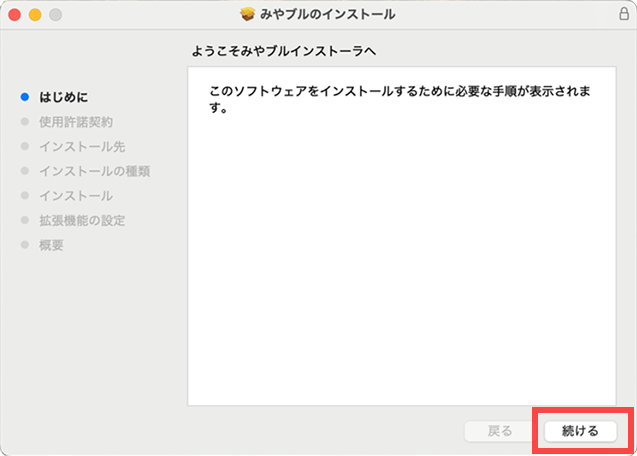
Task: Click the gray bullet beside 使用許諾契約
Action: click(24, 122)
